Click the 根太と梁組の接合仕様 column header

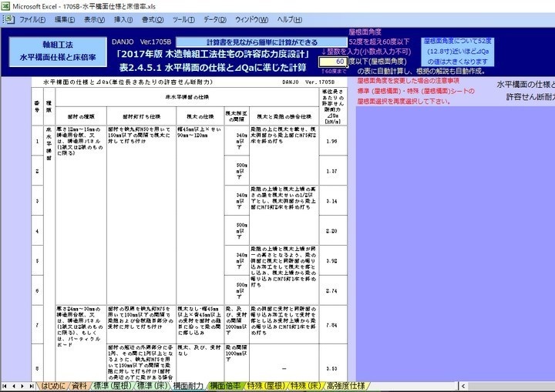pos(284,116)
